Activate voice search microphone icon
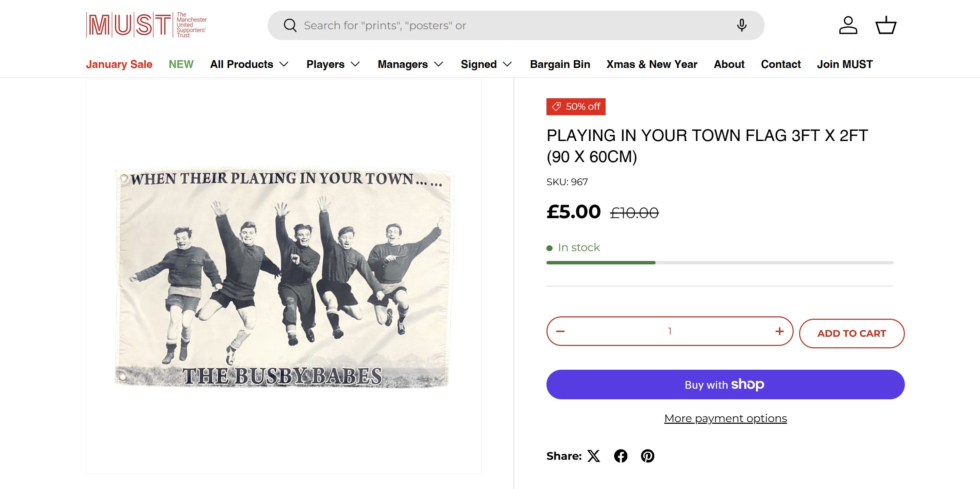 (742, 25)
